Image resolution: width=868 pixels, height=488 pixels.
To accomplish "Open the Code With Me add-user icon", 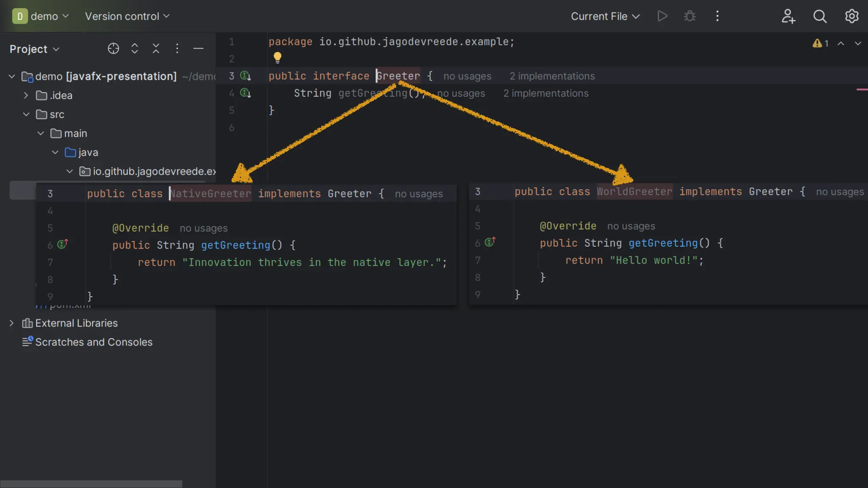I will coord(788,16).
